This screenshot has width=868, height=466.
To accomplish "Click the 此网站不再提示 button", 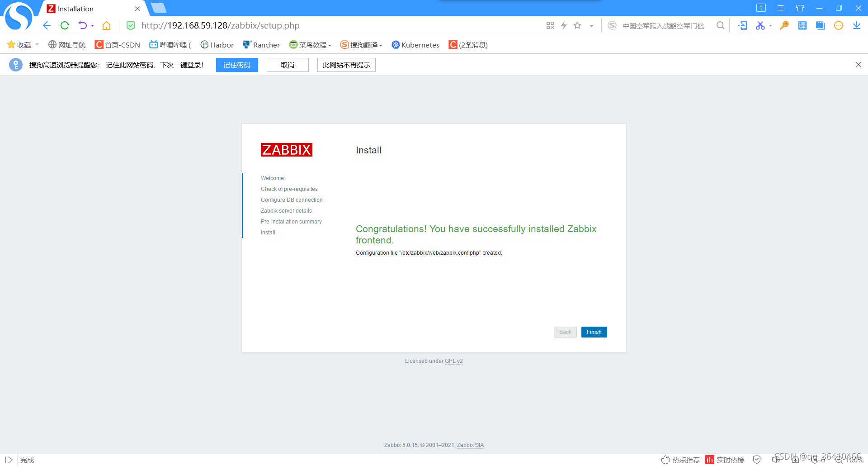I will pos(346,65).
